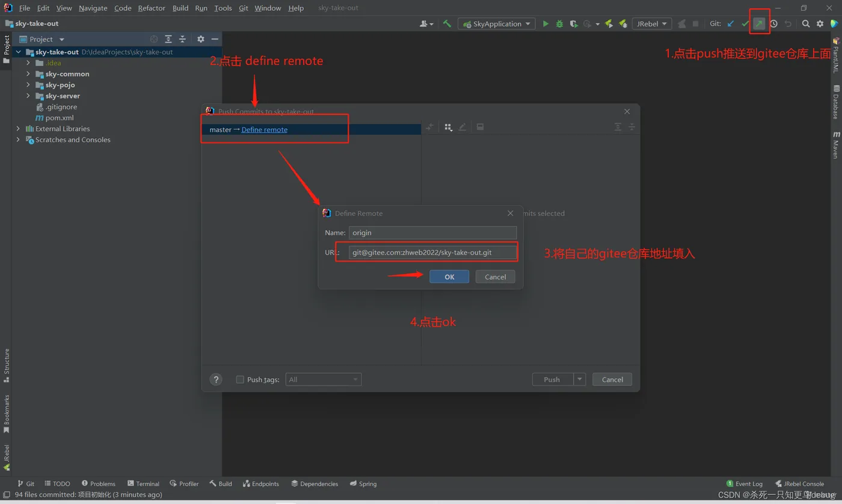Click Cancel in Define Remote dialog
Image resolution: width=842 pixels, height=504 pixels.
pyautogui.click(x=496, y=277)
